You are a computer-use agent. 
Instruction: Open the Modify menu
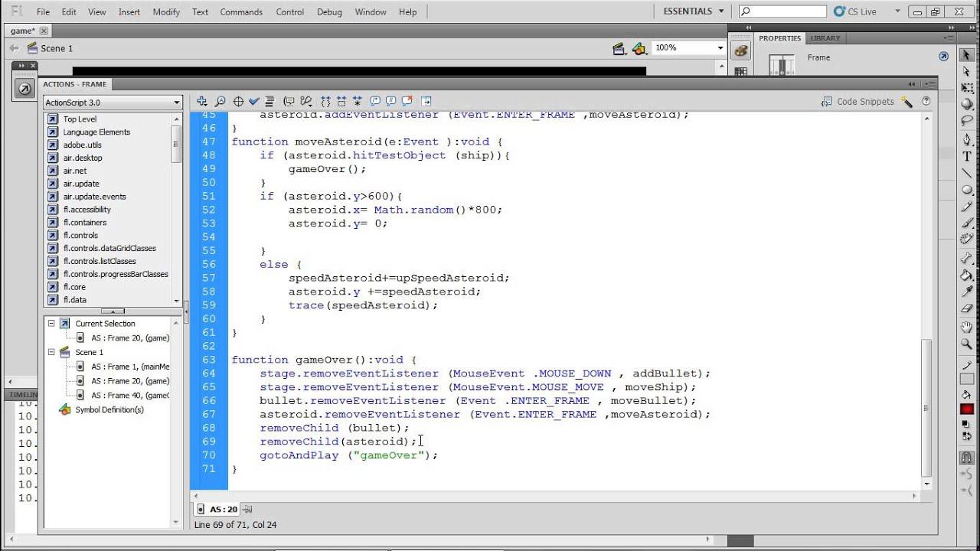(166, 11)
